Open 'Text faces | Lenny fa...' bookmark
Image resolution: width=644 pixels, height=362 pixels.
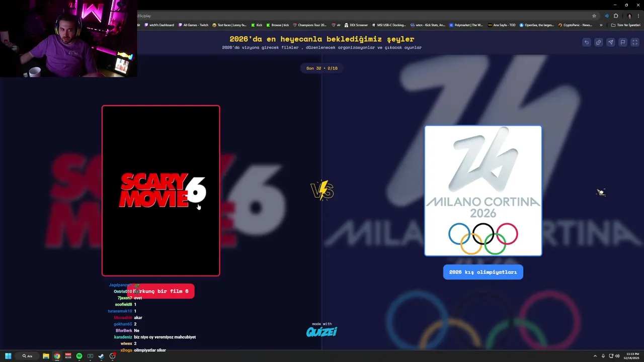click(229, 25)
